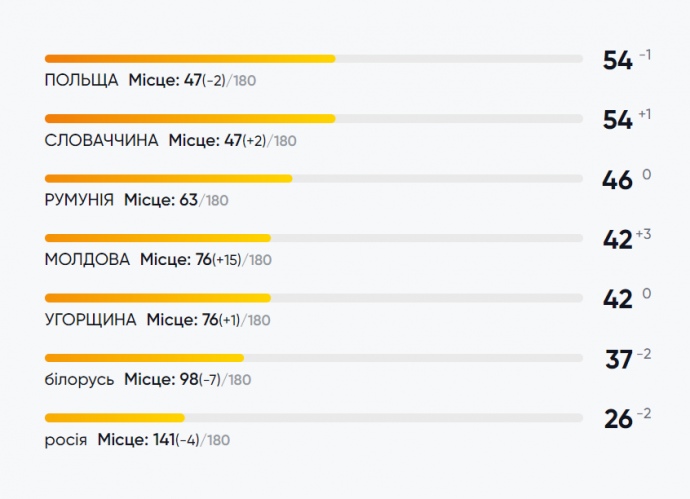Click the росія country label

click(x=66, y=440)
